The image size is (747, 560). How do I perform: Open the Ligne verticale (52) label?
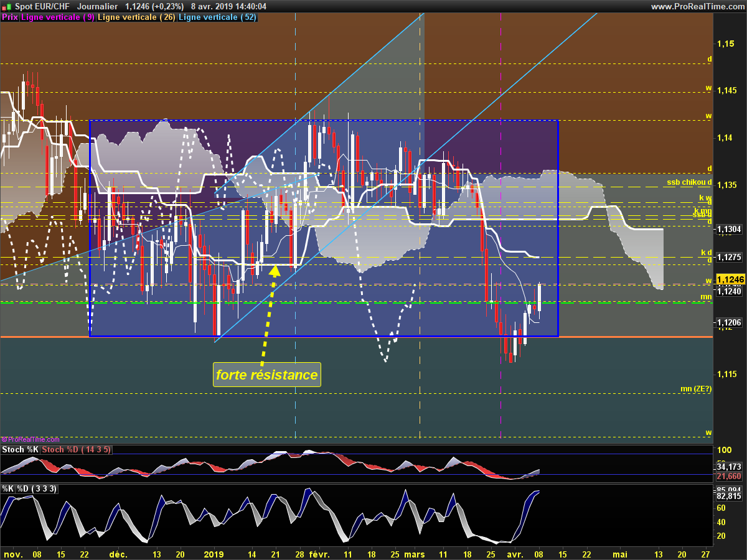217,17
